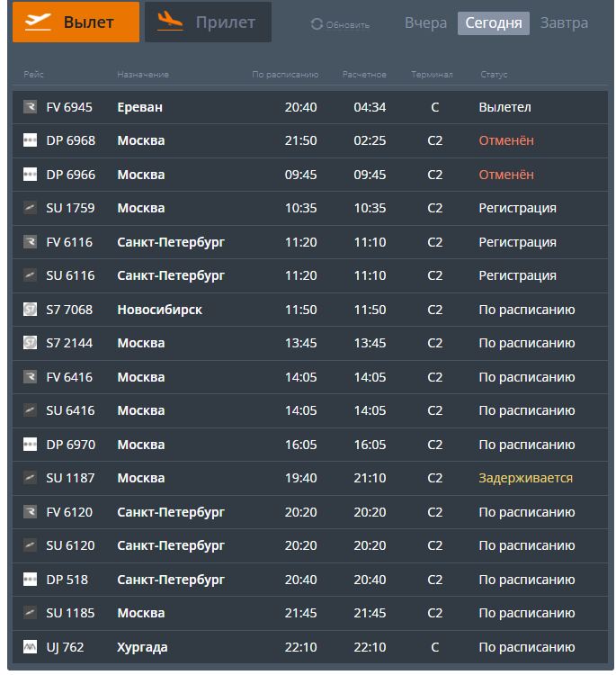The image size is (616, 675).
Task: Click the S7 logo beside flight S7 2144
Action: [x=30, y=343]
